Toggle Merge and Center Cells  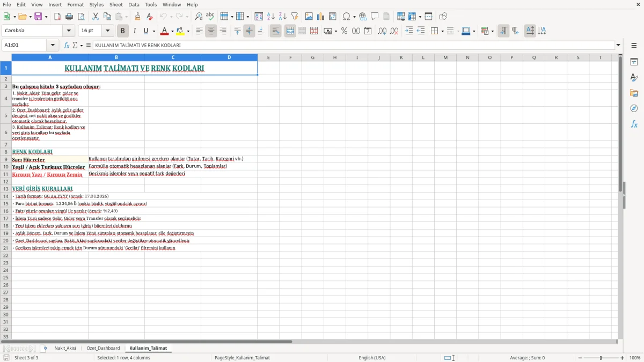290,31
